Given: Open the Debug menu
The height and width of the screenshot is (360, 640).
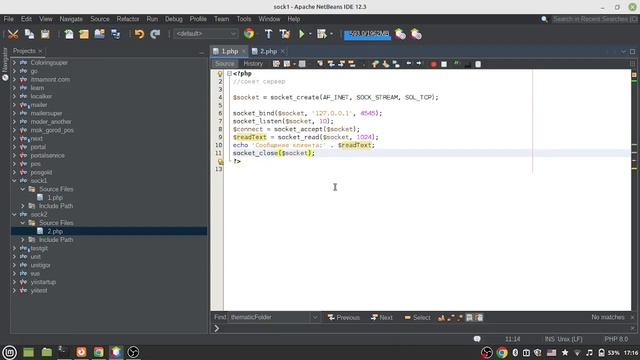Looking at the screenshot, I should [173, 19].
